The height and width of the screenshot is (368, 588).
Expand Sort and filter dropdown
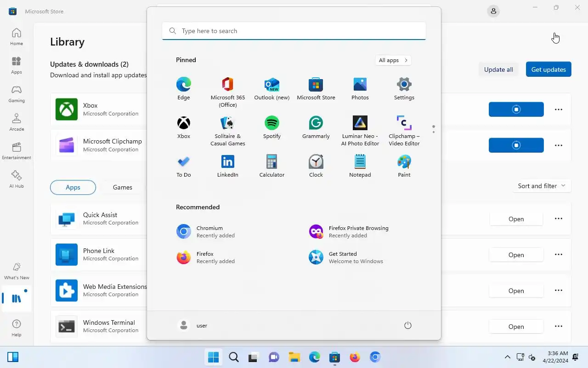(542, 186)
